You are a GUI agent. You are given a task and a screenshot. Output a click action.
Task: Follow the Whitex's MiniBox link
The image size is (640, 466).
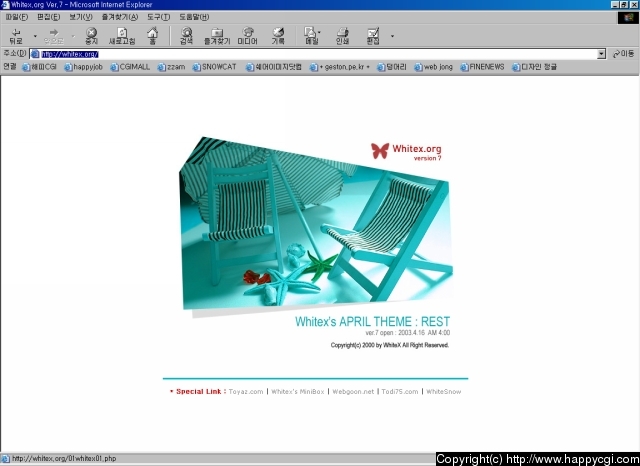click(x=298, y=392)
